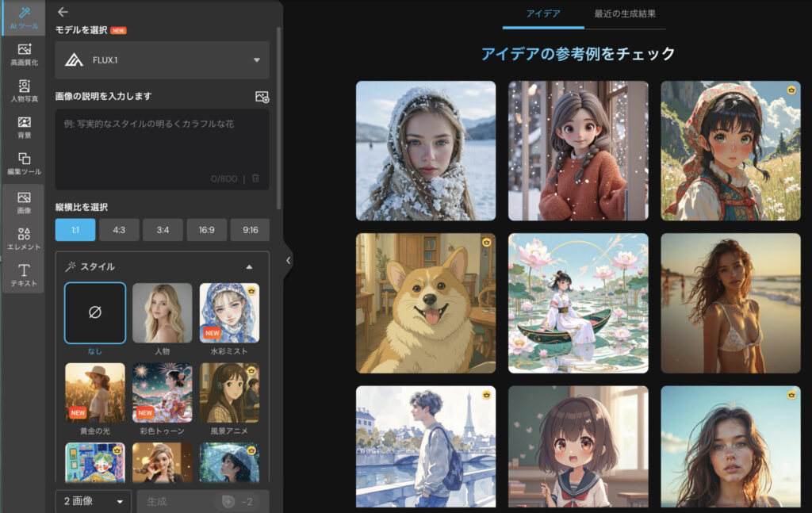The width and height of the screenshot is (812, 513).
Task: Open the エレメント elements panel
Action: point(24,238)
